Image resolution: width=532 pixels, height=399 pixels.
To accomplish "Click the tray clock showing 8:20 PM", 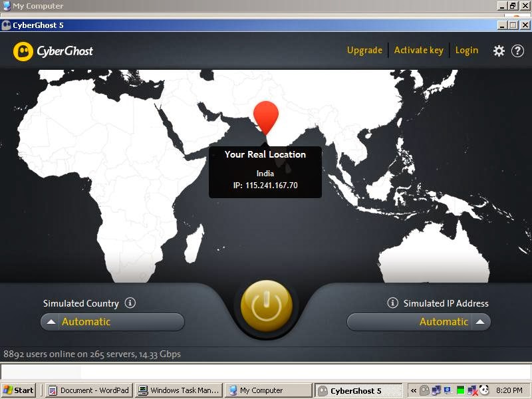I will click(509, 390).
